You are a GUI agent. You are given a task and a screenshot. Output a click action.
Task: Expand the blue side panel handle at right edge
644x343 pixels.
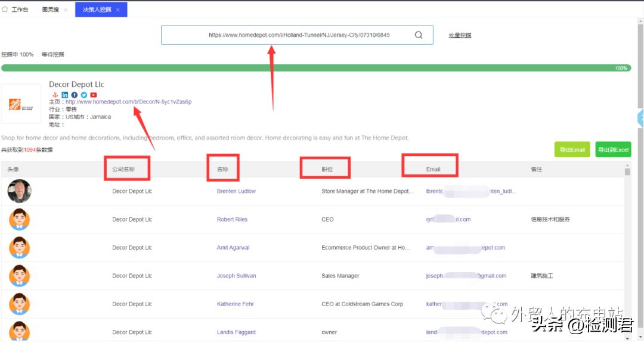tap(640, 118)
